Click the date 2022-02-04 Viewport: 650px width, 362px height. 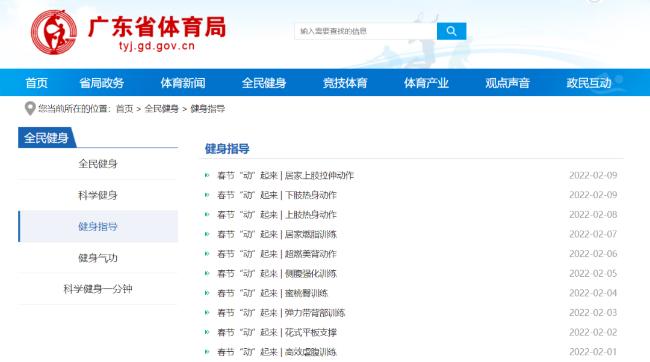pyautogui.click(x=593, y=293)
